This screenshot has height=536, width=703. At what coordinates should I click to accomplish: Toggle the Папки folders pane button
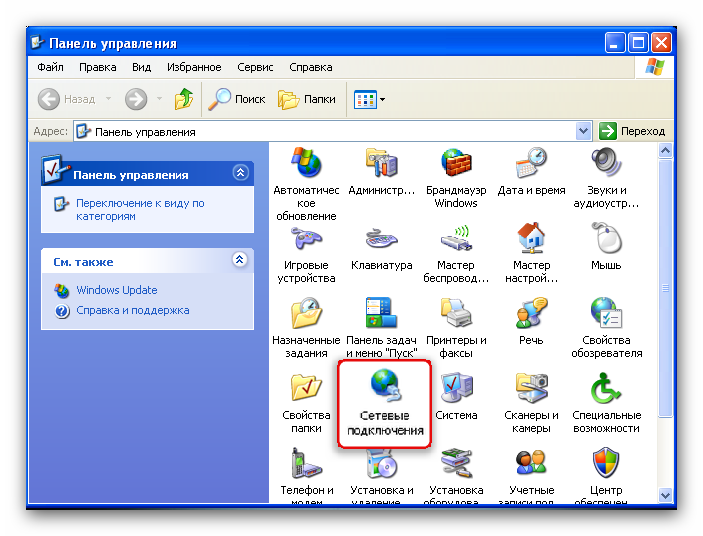click(307, 99)
